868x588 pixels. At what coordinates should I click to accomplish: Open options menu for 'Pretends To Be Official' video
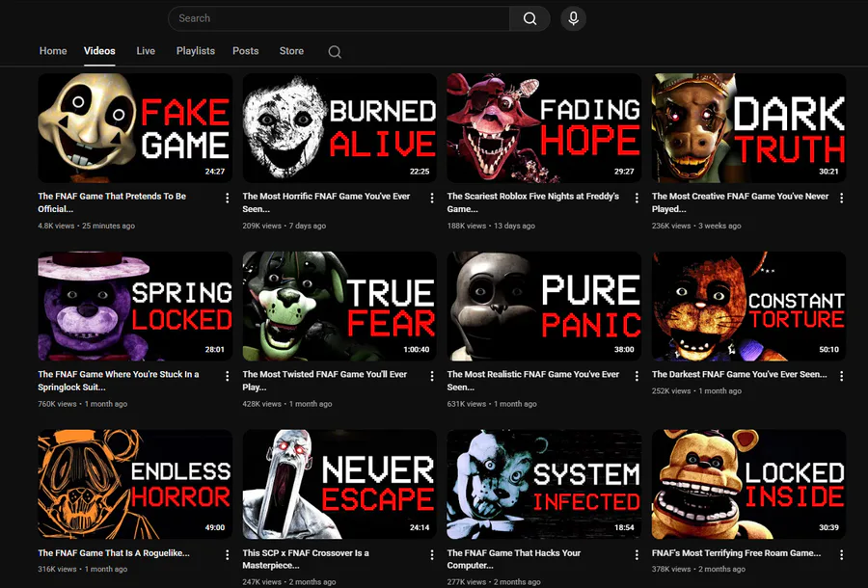(227, 198)
